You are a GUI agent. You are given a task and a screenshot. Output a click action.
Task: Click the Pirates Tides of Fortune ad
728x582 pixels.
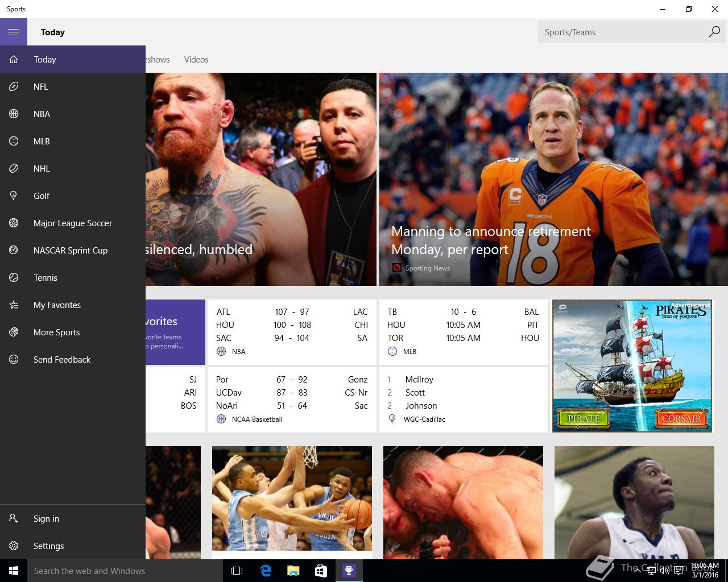tap(632, 366)
